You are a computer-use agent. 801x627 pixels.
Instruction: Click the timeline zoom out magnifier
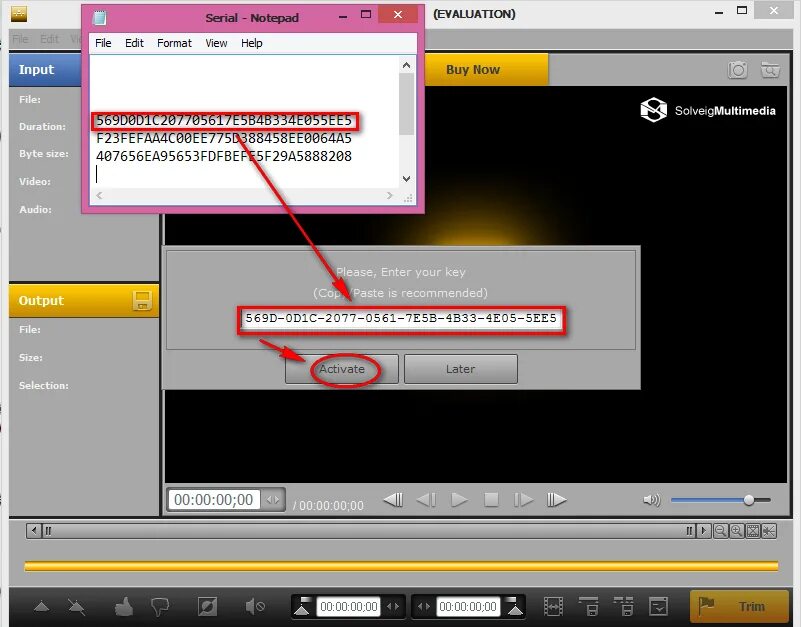[720, 531]
